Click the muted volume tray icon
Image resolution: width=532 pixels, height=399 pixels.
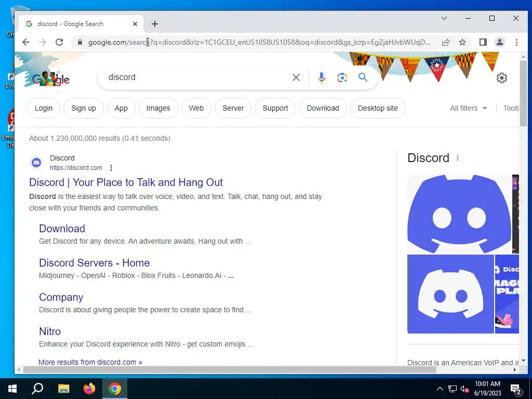pos(464,389)
